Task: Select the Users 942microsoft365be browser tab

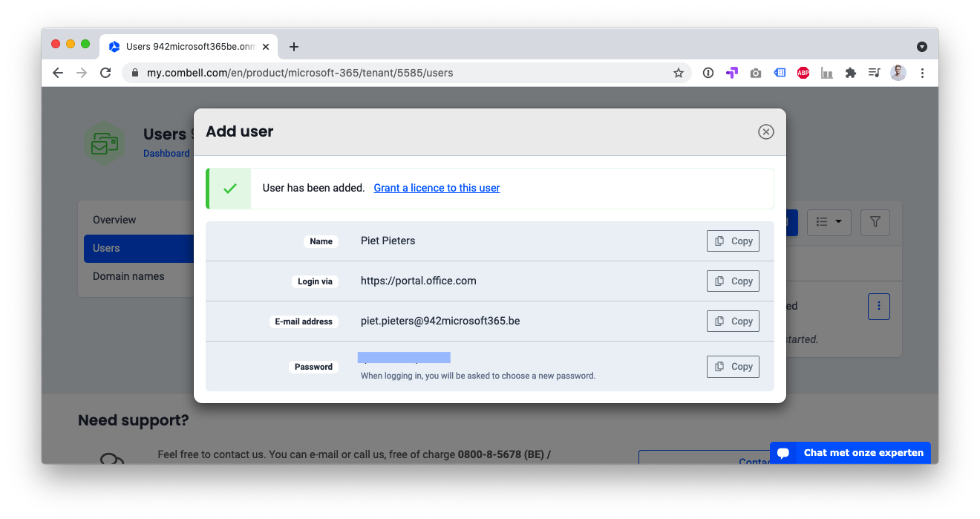Action: [189, 47]
